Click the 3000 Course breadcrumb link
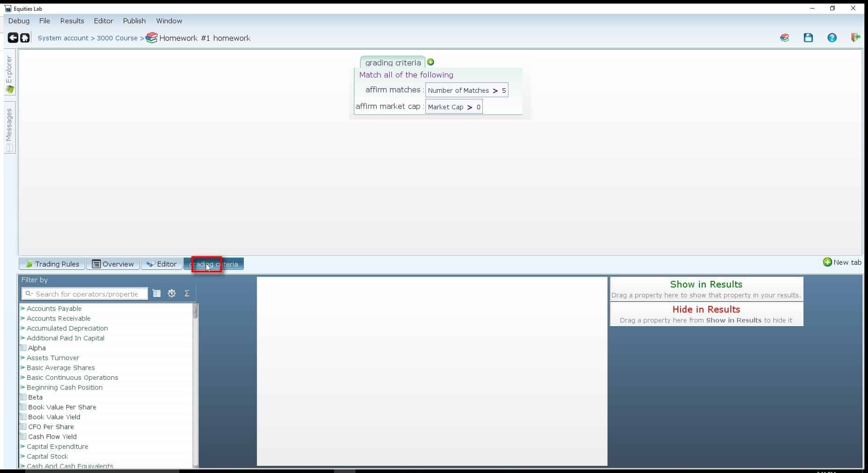The height and width of the screenshot is (473, 868). (x=117, y=38)
